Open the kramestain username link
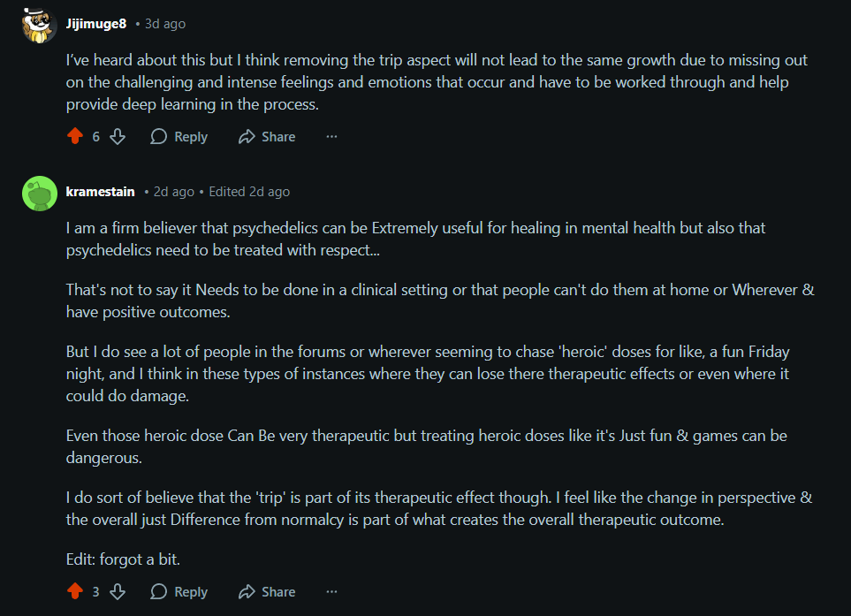The height and width of the screenshot is (616, 851). tap(100, 192)
